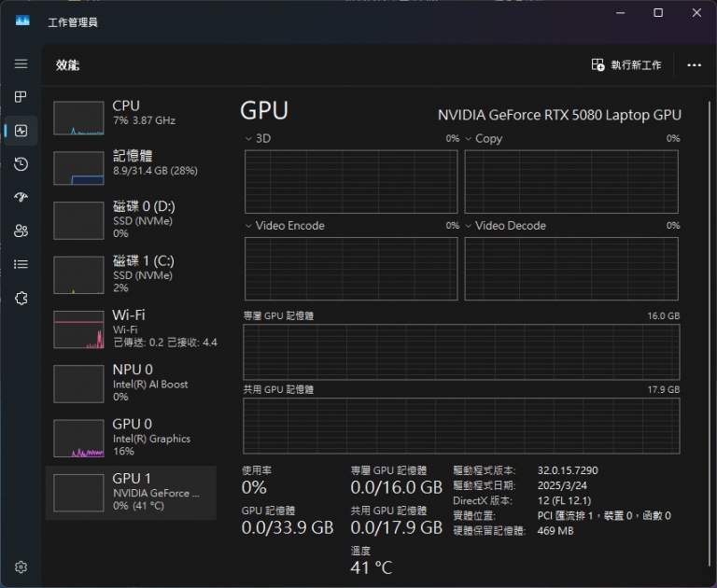Click the 41 °C temperature reading
Viewport: 717px width, 588px height.
(x=371, y=567)
